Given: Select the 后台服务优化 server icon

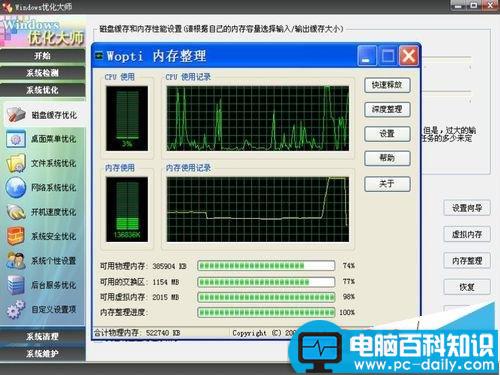Looking at the screenshot, I should [x=16, y=285].
